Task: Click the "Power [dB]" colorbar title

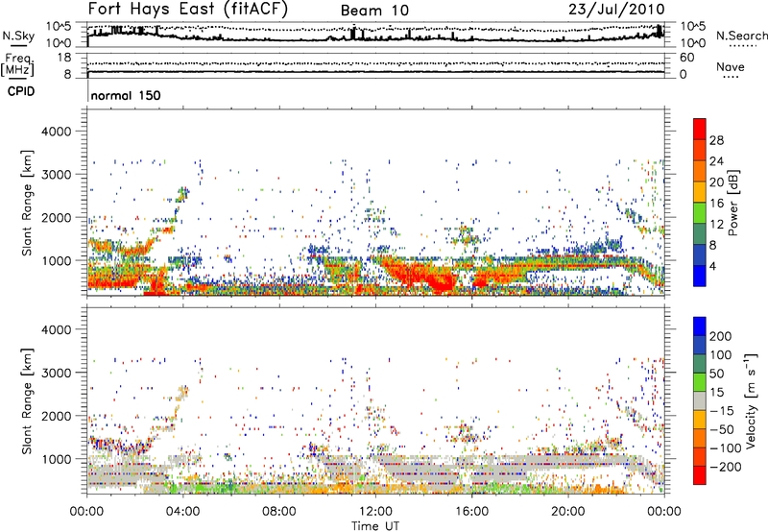Action: tap(733, 203)
